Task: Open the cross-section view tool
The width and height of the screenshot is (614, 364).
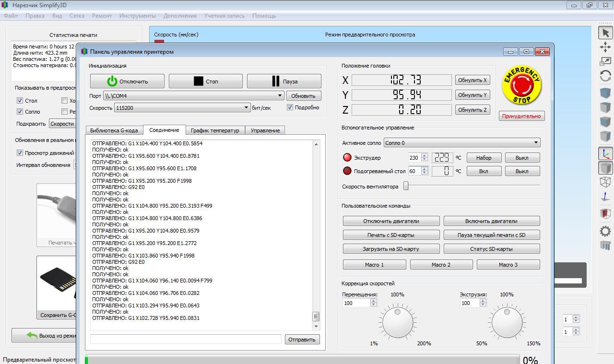Action: coord(605,213)
